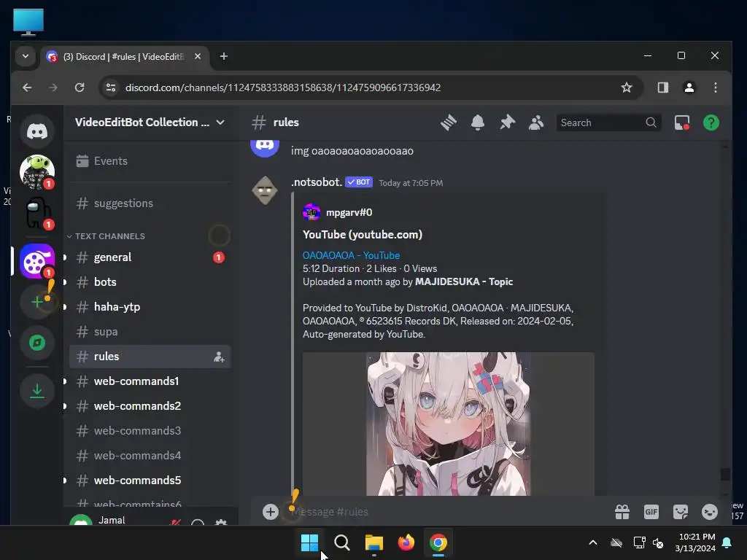This screenshot has width=747, height=560.
Task: Open the Events item in sidebar
Action: 150,161
